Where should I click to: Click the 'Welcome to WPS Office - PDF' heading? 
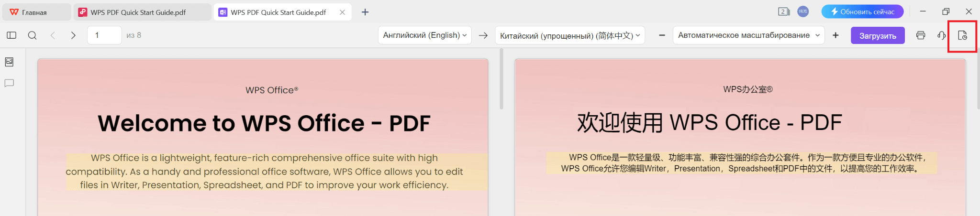[264, 123]
